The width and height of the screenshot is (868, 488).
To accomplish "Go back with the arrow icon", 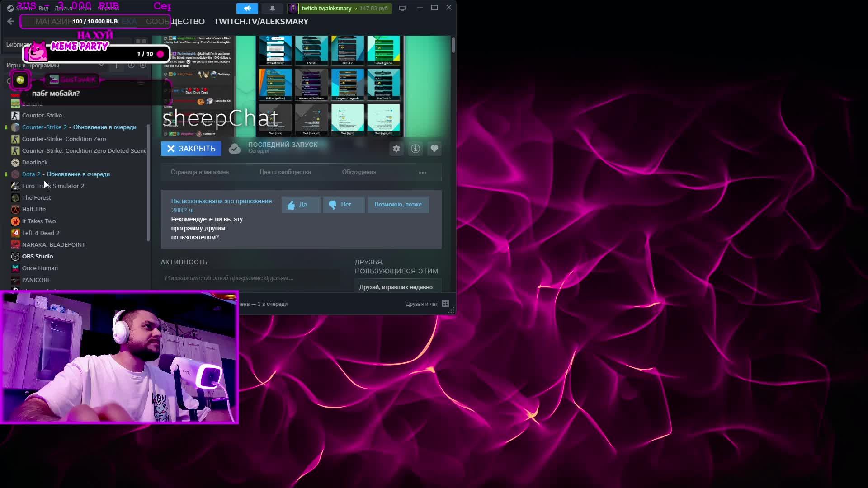I will click(x=11, y=21).
